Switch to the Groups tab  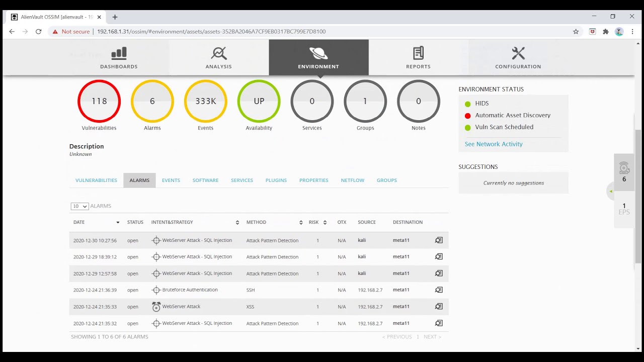click(387, 180)
